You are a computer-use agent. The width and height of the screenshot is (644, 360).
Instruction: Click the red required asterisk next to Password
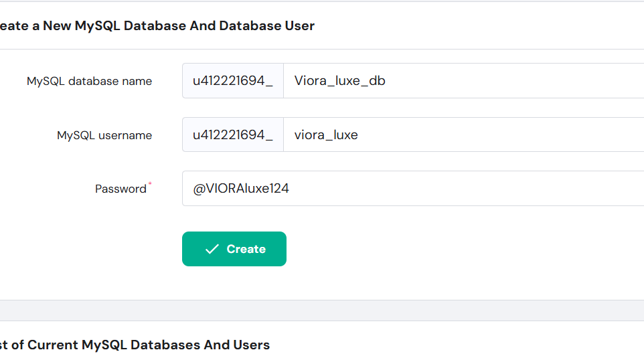pyautogui.click(x=150, y=183)
